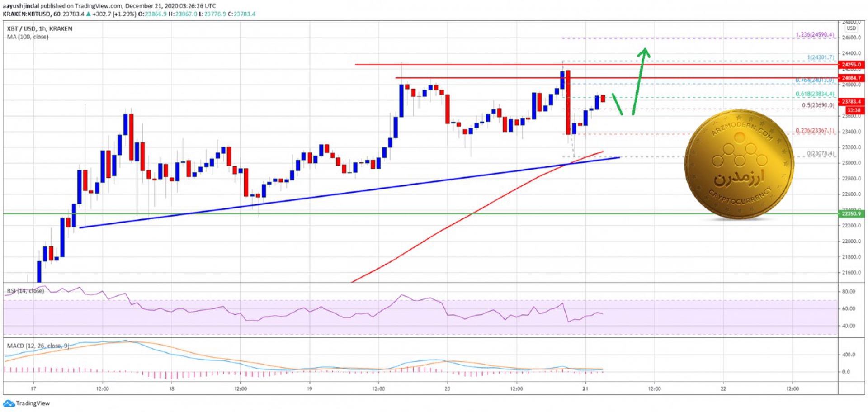Select the red 24255.0 resistance price tag
The width and height of the screenshot is (868, 412).
(851, 65)
